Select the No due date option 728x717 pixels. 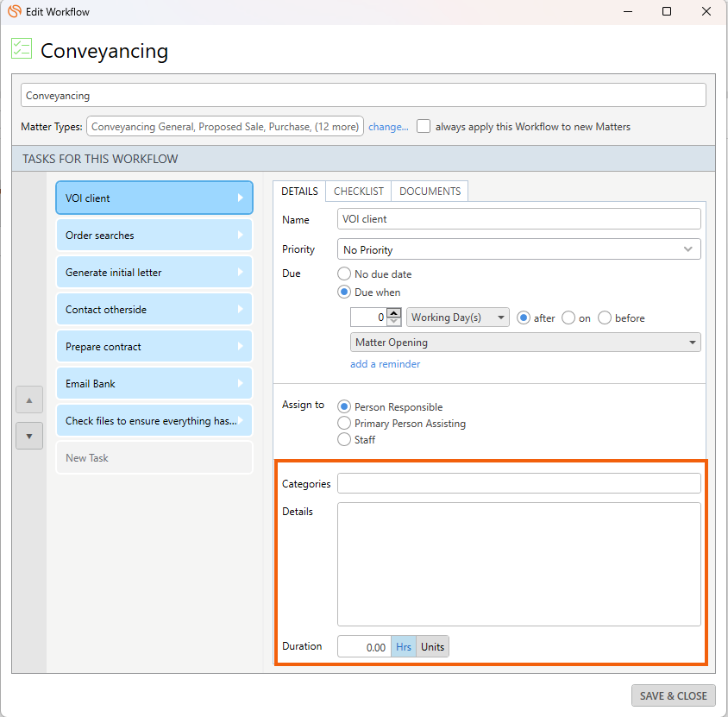[x=344, y=274]
